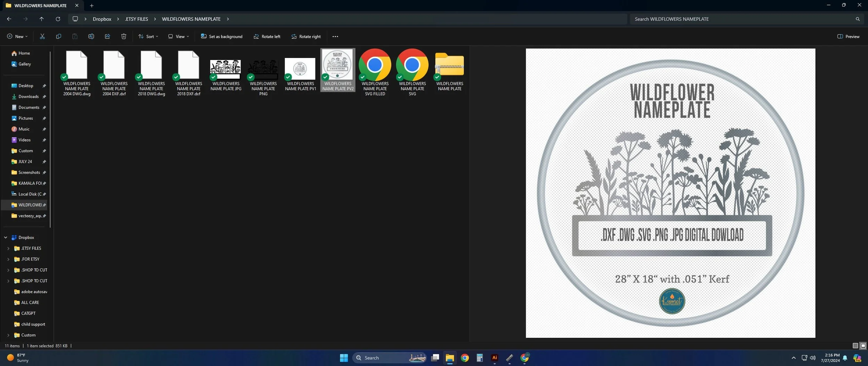
Task: Click the Windows Start button
Action: [344, 358]
